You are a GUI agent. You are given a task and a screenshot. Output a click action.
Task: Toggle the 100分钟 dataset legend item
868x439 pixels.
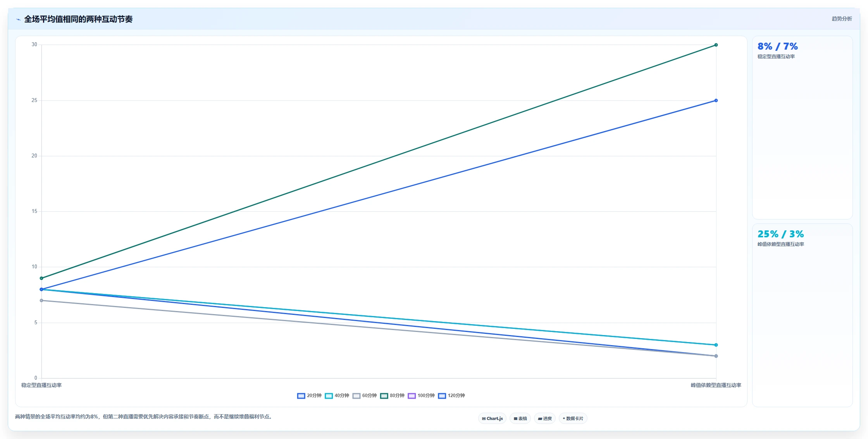click(421, 396)
